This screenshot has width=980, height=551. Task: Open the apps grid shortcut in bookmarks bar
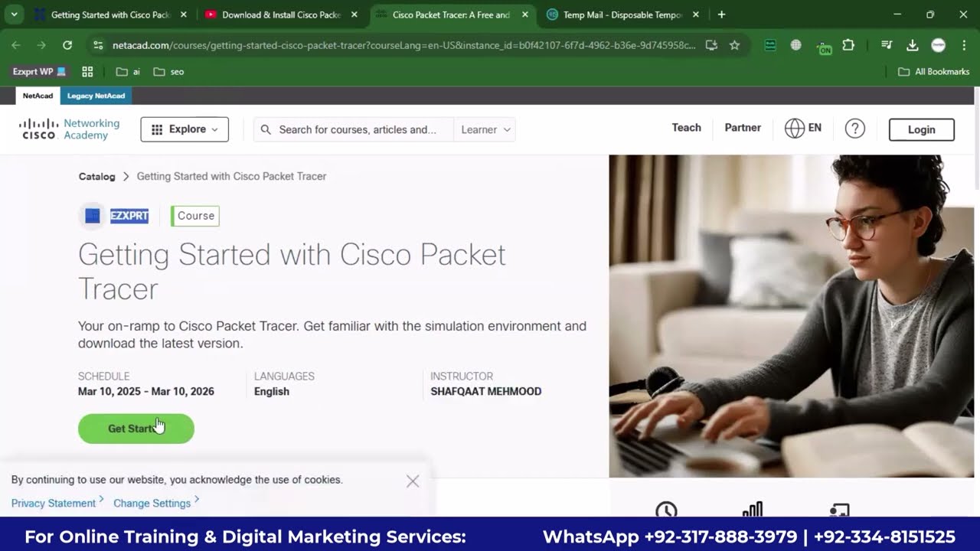point(87,71)
